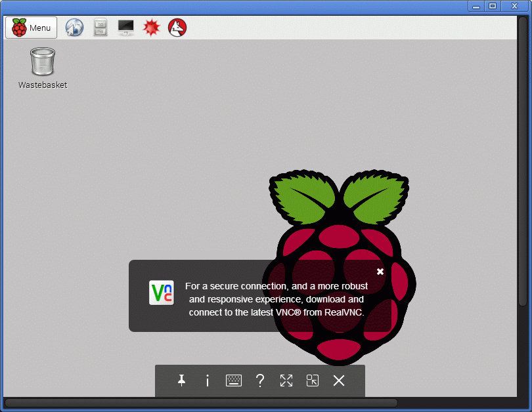
Task: Show the virtual keyboard
Action: (234, 381)
